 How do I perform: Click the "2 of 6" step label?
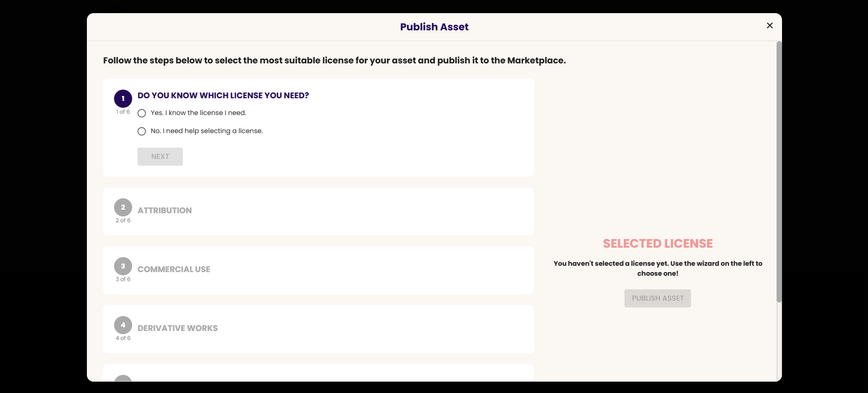pyautogui.click(x=123, y=220)
